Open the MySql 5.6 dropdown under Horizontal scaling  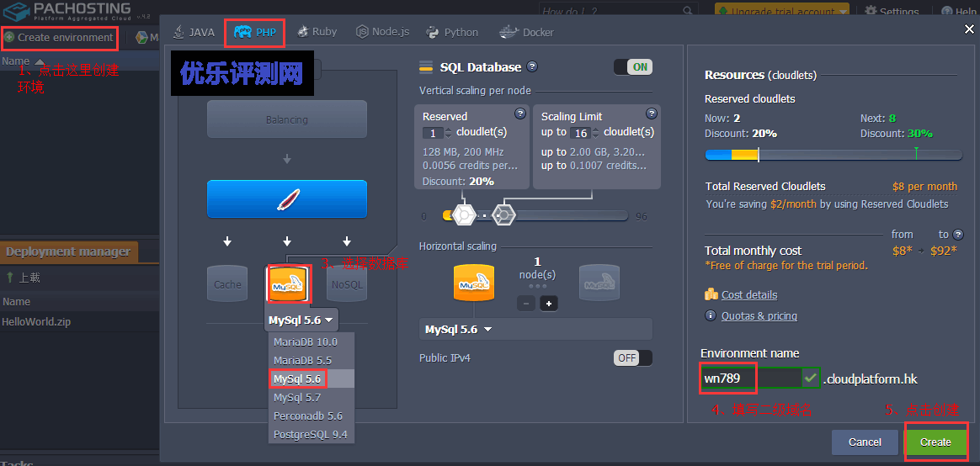(x=458, y=329)
